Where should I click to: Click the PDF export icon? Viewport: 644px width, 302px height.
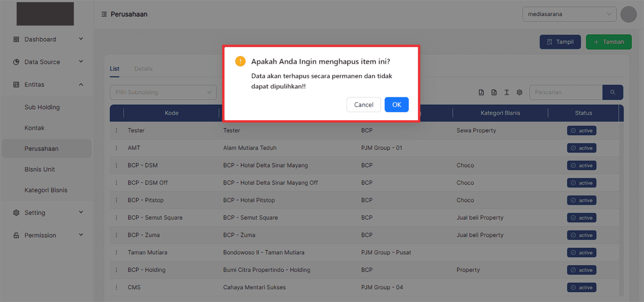click(x=481, y=92)
